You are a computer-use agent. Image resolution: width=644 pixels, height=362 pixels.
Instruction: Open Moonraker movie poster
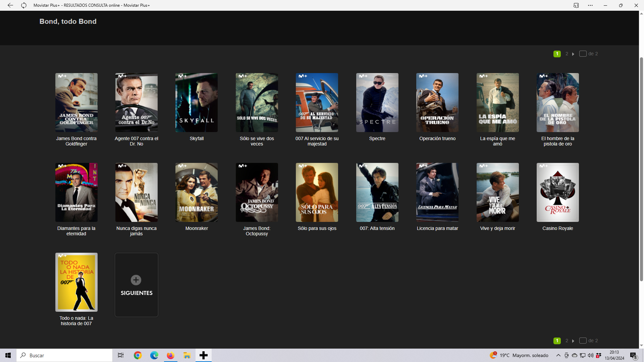(x=197, y=192)
